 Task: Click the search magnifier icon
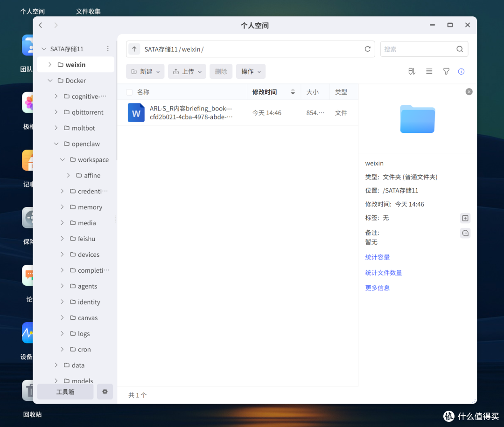pyautogui.click(x=460, y=49)
